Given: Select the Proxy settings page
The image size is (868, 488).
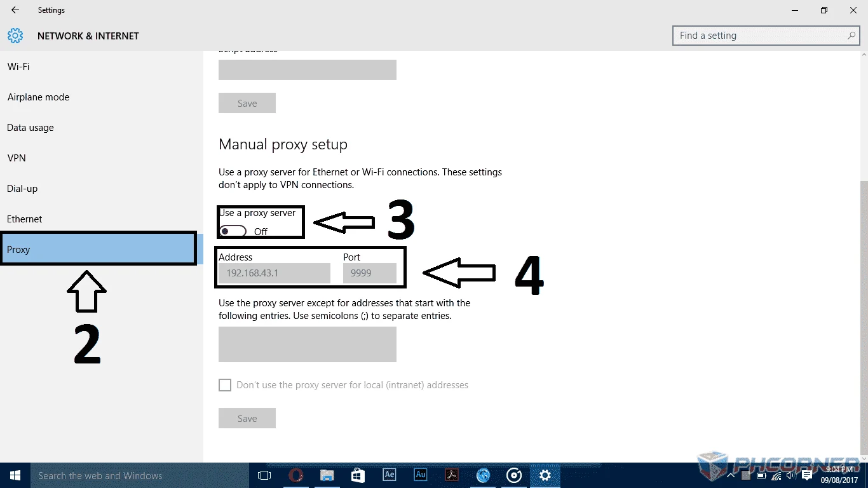Looking at the screenshot, I should pyautogui.click(x=102, y=250).
